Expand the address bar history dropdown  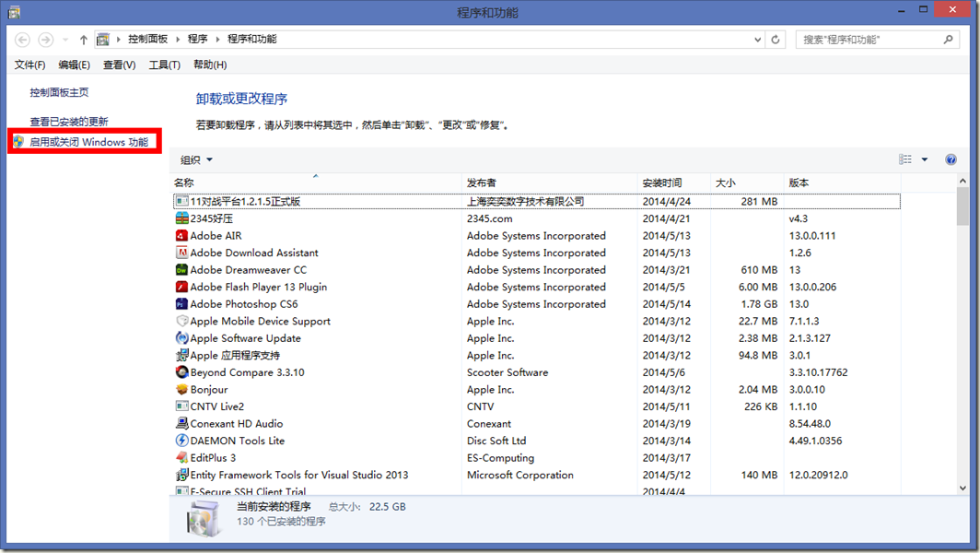click(757, 40)
